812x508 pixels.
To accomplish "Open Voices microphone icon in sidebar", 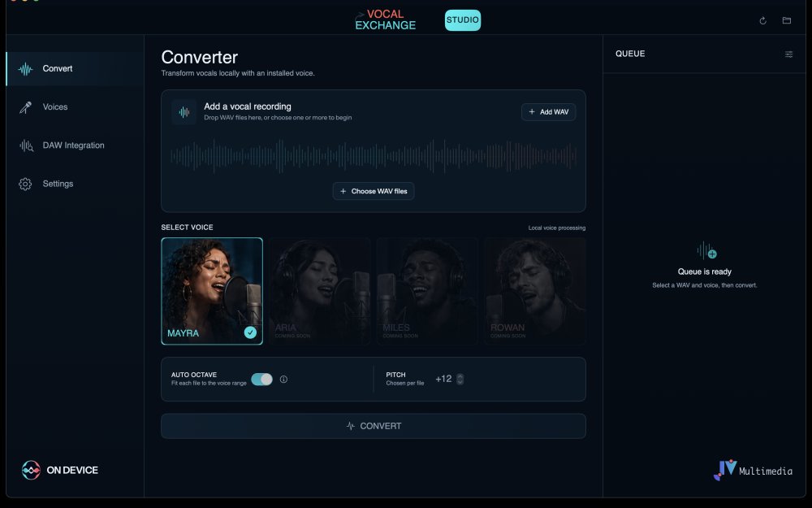I will [25, 107].
